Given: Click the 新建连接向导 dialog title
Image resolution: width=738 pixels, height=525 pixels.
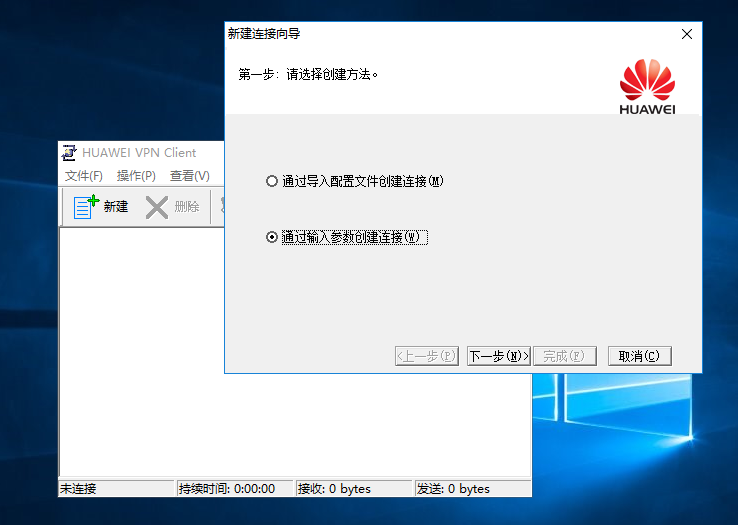Looking at the screenshot, I should click(264, 34).
